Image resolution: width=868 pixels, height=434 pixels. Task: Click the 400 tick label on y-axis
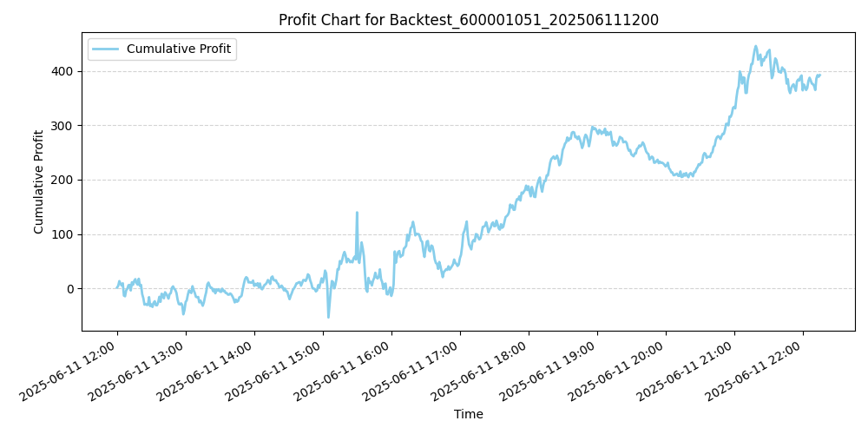(x=63, y=71)
